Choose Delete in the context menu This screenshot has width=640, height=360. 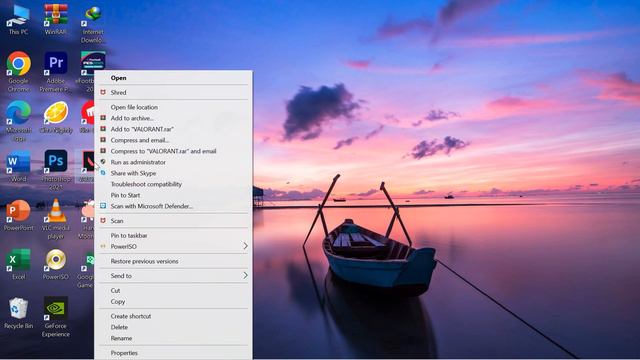[173, 327]
